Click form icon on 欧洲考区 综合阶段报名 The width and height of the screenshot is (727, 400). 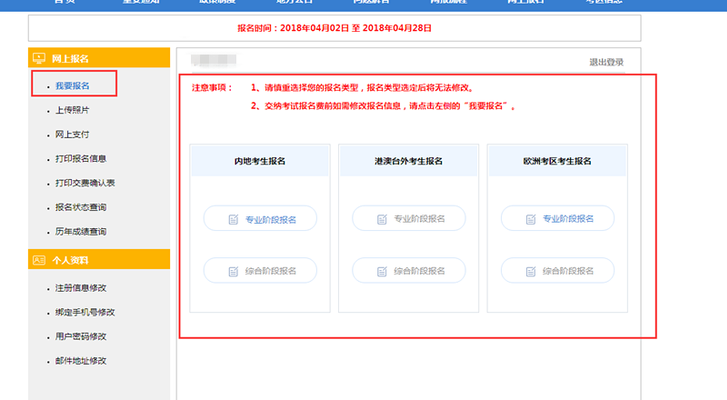click(x=531, y=270)
